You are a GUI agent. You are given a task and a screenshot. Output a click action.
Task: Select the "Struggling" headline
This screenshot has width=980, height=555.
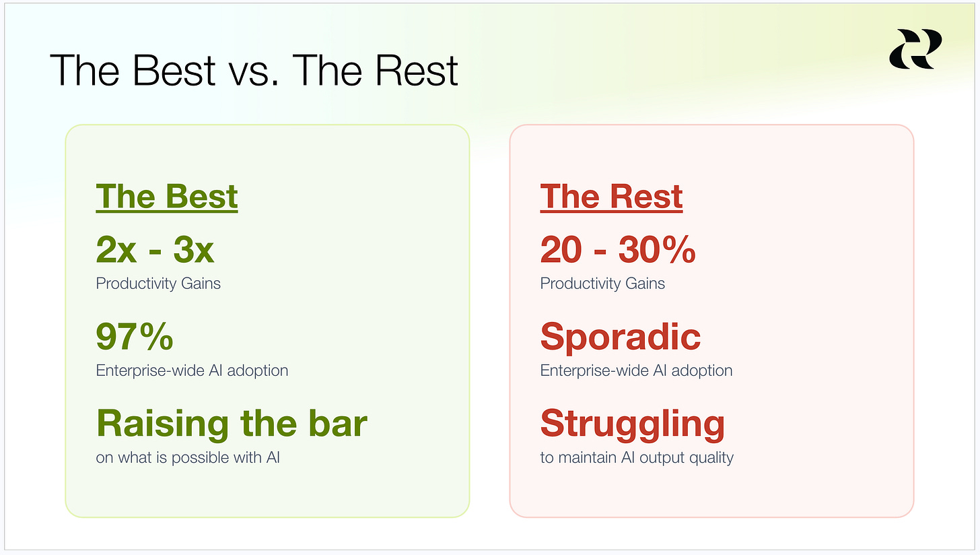(x=633, y=424)
